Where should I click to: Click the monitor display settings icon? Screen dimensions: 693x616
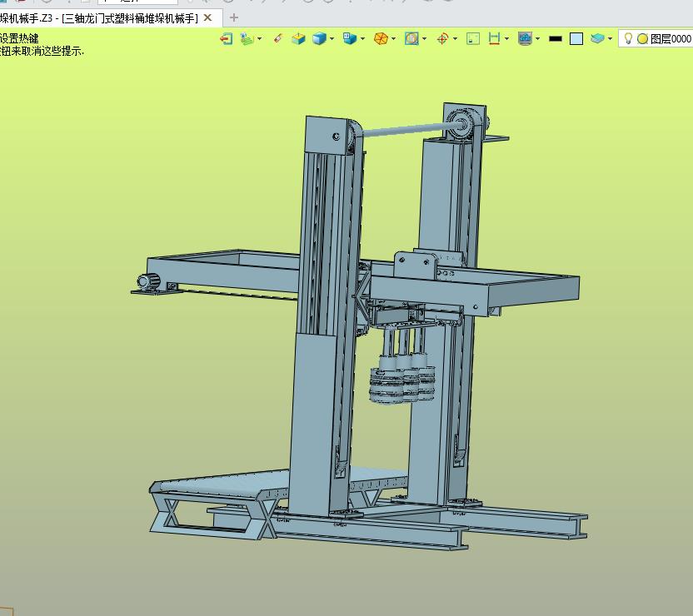[x=525, y=39]
